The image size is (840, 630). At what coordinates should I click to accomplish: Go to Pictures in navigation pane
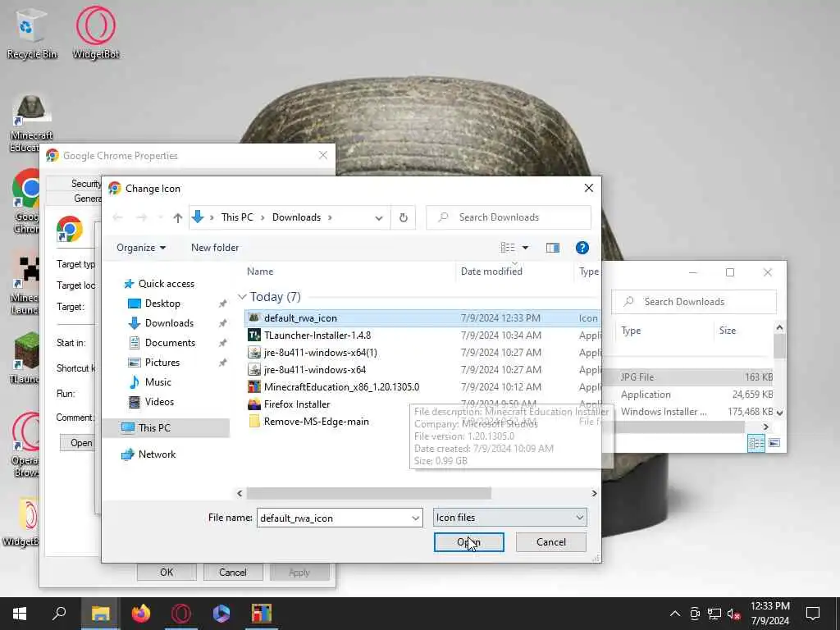click(x=154, y=363)
